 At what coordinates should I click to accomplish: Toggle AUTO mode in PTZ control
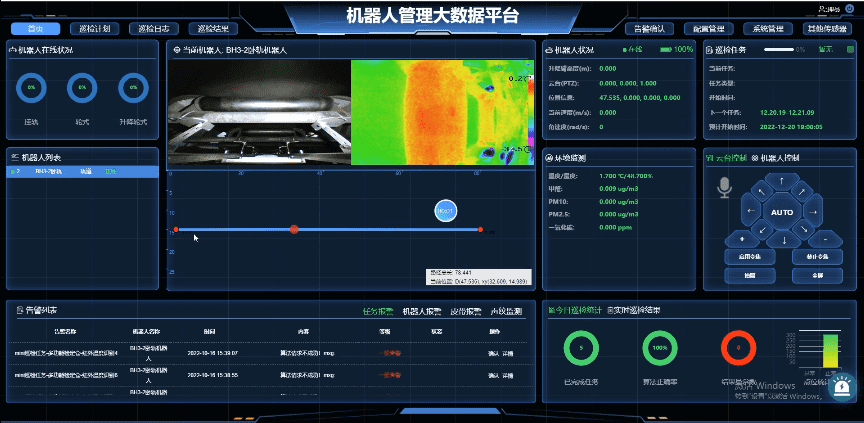click(x=782, y=213)
